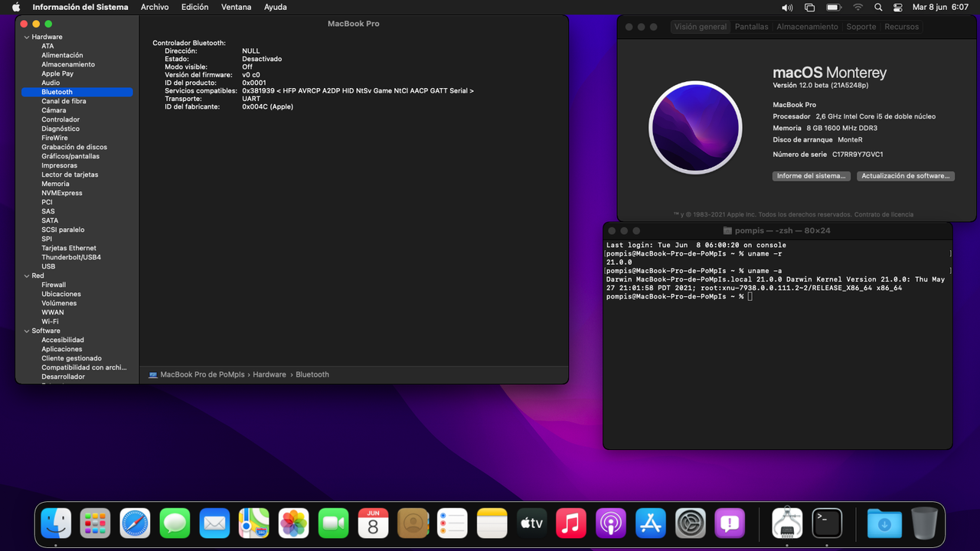980x551 pixels.
Task: Click System Information chip icon in Dock
Action: [x=787, y=523]
